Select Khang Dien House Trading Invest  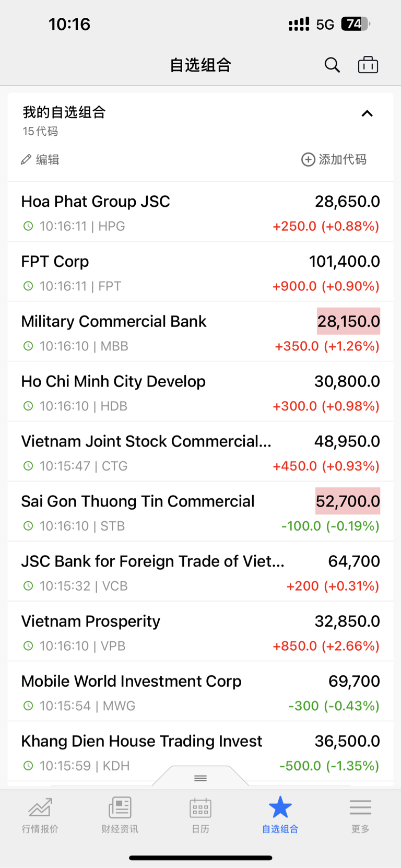pyautogui.click(x=200, y=752)
